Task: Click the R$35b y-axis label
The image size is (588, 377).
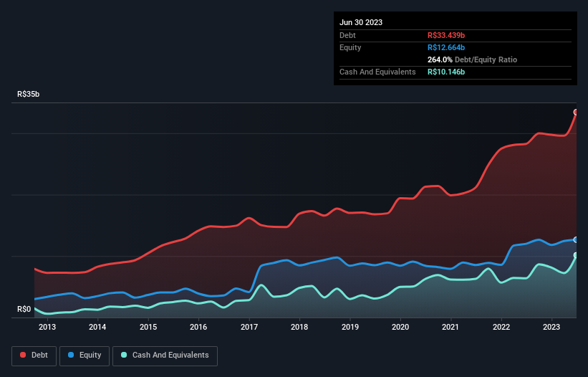Action: [28, 94]
